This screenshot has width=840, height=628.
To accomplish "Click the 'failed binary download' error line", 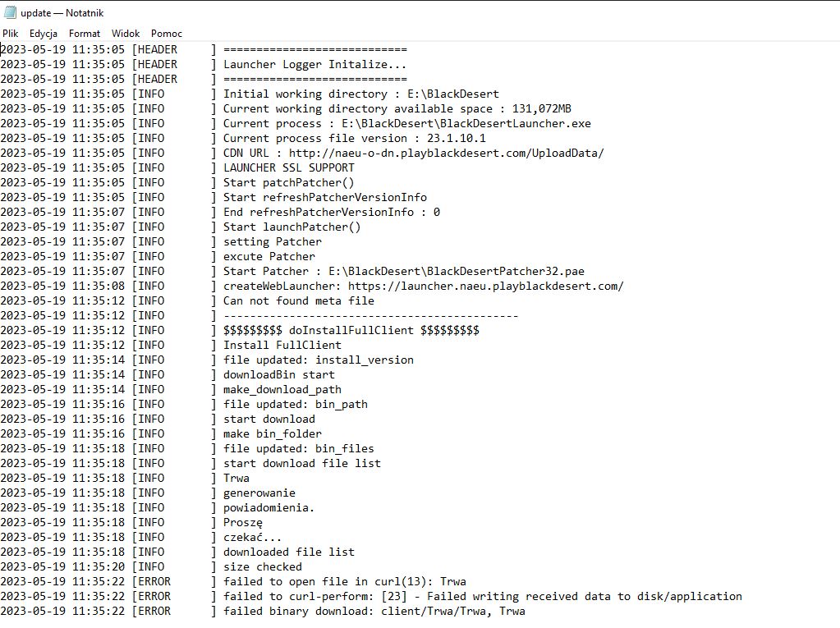I will [x=374, y=612].
